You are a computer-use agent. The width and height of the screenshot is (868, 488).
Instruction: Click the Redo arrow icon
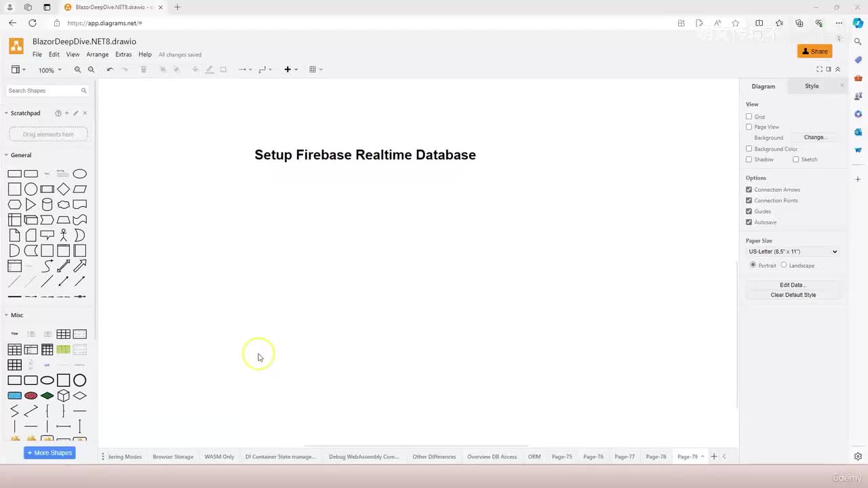pyautogui.click(x=124, y=70)
